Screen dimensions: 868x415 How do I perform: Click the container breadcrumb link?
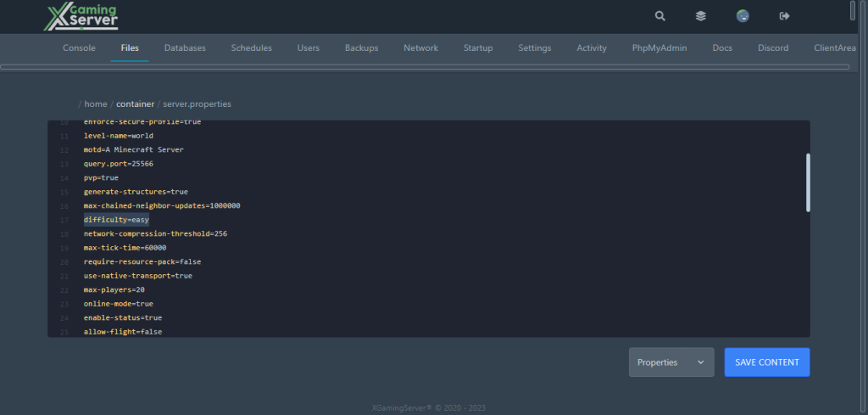coord(135,104)
